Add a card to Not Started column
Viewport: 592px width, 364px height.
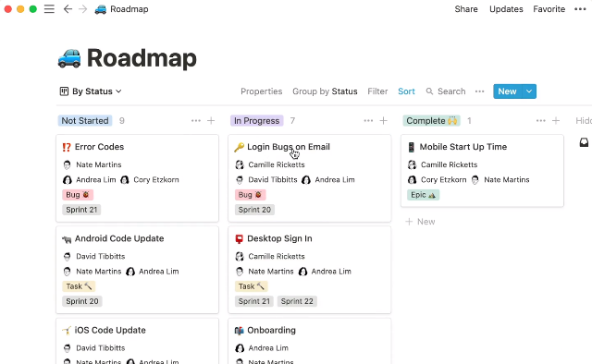click(211, 121)
